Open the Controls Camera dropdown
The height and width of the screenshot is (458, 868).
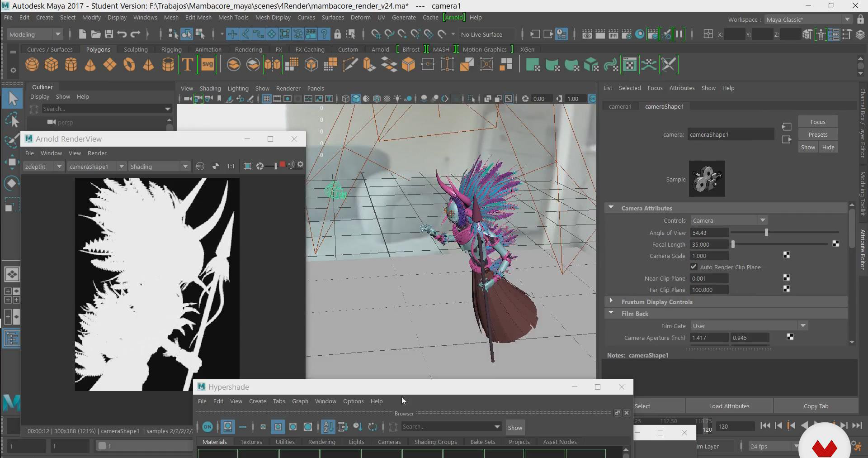pos(729,220)
